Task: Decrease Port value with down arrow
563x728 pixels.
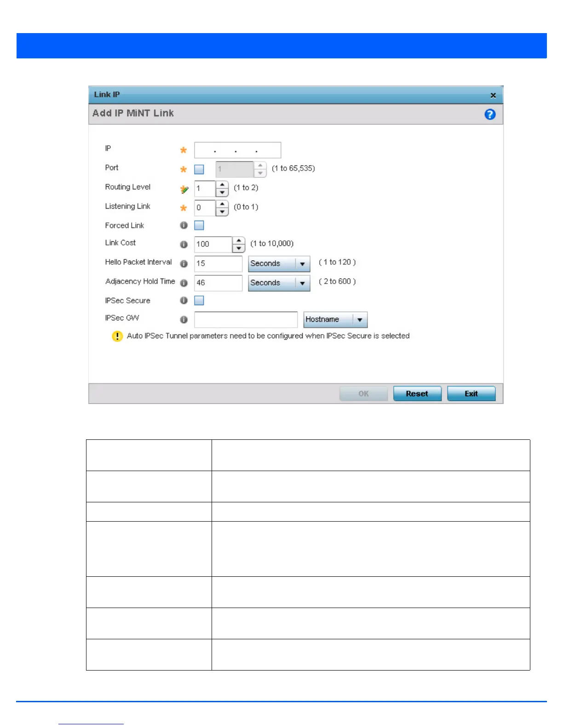Action: [x=260, y=173]
